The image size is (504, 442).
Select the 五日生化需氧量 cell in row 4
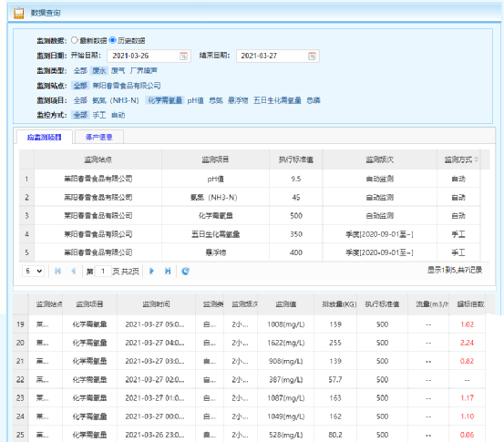215,234
